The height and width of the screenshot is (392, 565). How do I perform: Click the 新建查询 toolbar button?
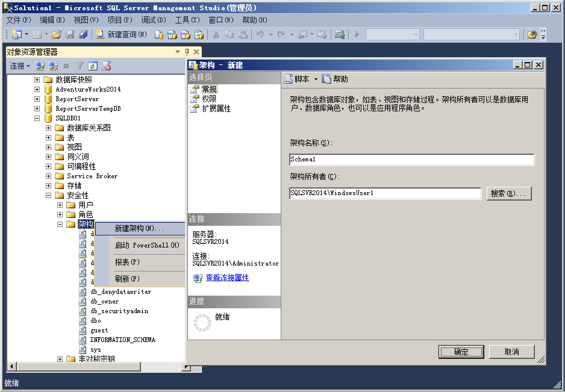(x=122, y=34)
